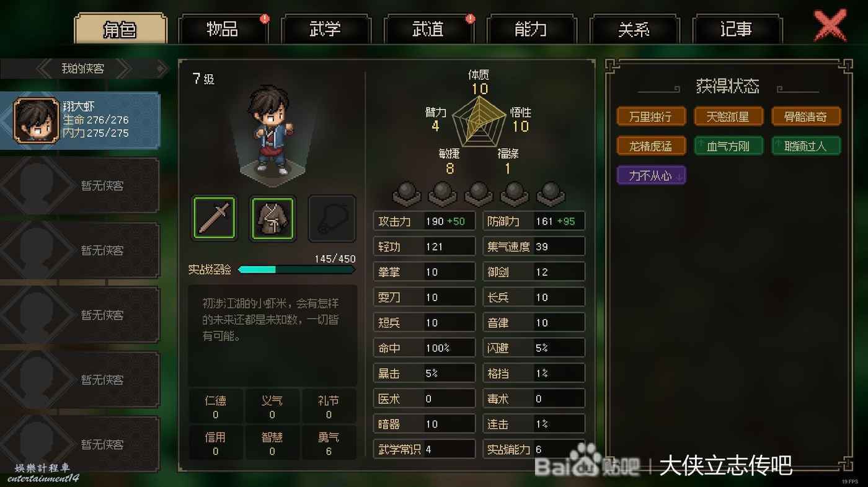Click the attribute radar chart

(479, 120)
